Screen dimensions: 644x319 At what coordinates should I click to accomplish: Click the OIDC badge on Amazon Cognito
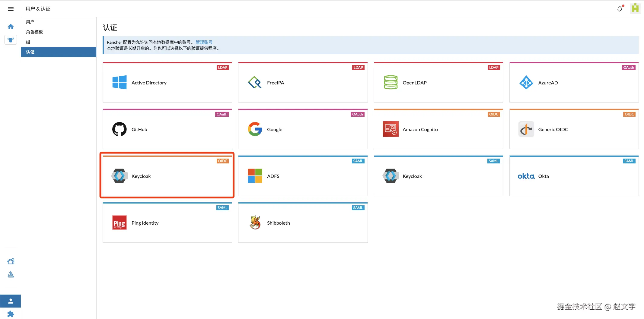pyautogui.click(x=494, y=114)
